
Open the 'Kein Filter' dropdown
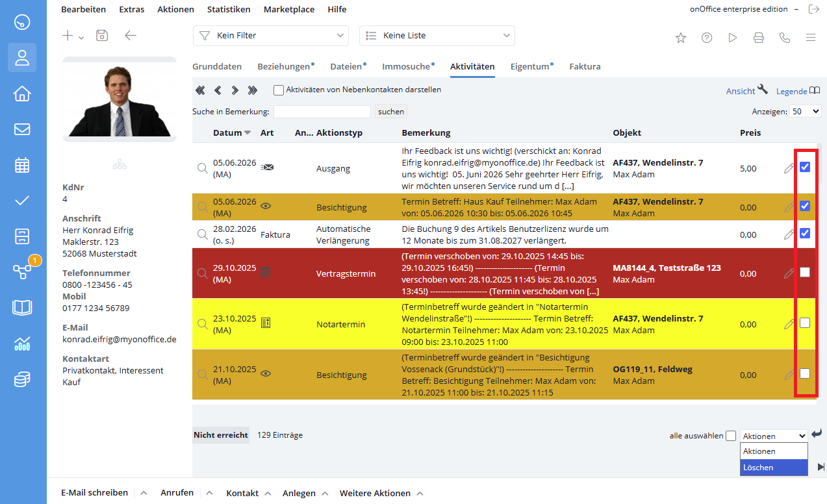tap(271, 36)
